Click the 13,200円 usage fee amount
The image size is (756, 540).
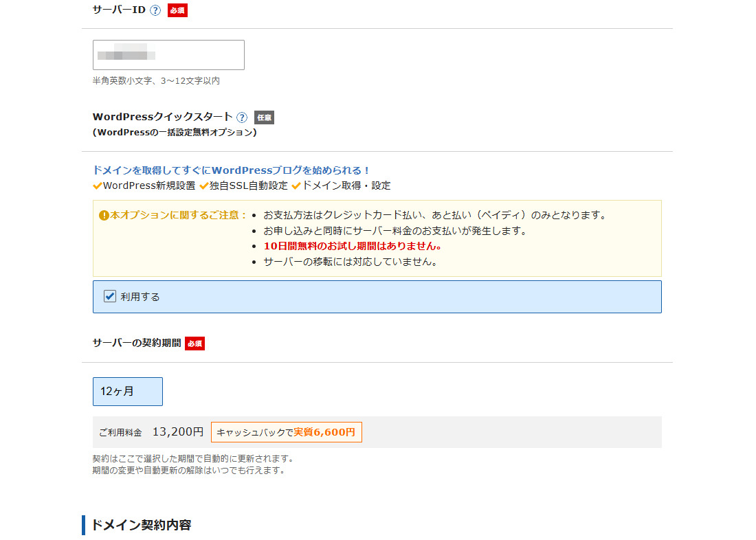click(x=178, y=432)
